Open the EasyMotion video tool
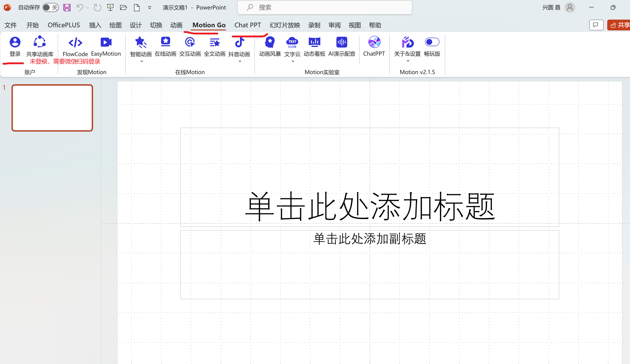 click(106, 46)
